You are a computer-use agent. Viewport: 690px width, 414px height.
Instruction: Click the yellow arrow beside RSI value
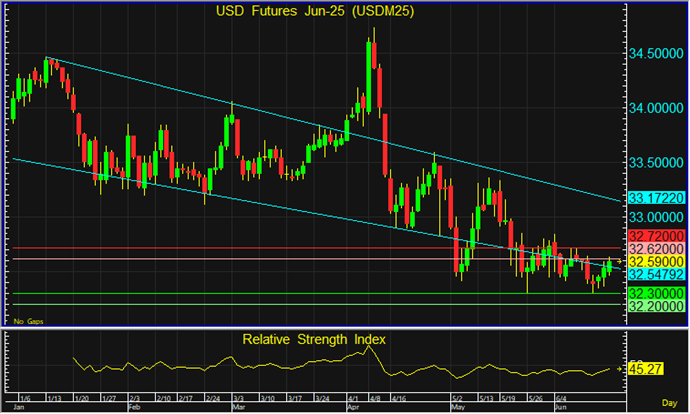[x=619, y=369]
